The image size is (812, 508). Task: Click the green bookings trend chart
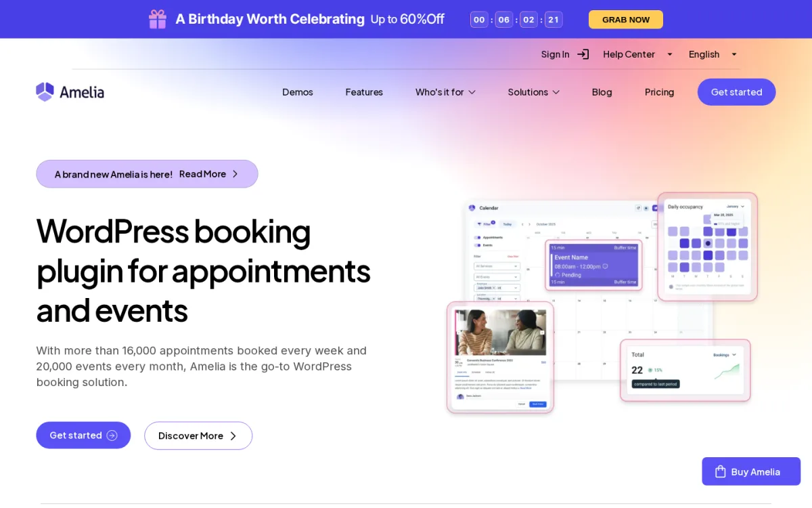(x=727, y=372)
